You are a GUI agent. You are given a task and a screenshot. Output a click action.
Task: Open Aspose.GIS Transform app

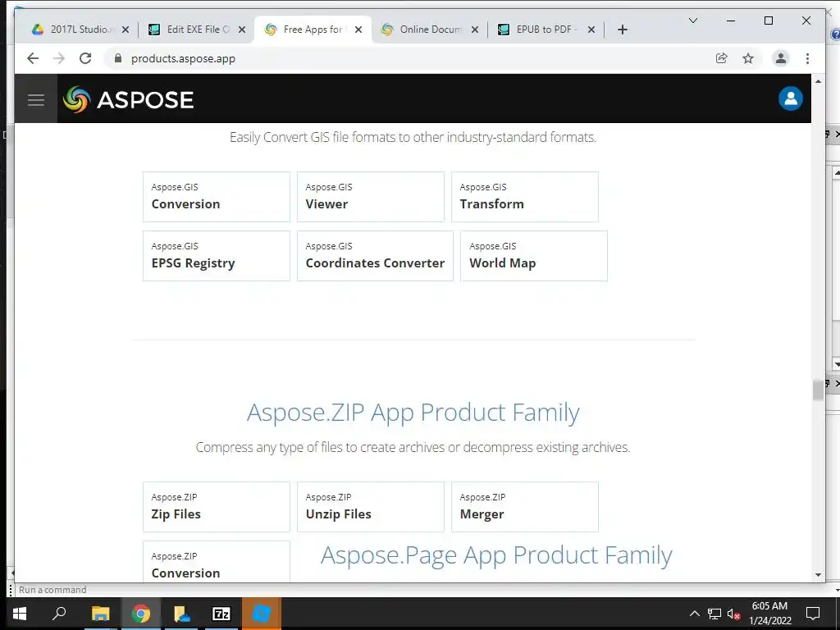point(525,197)
